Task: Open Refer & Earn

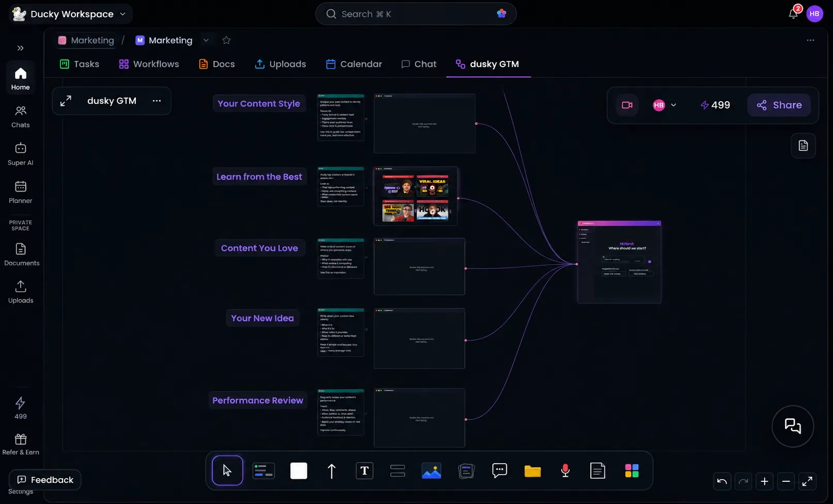Action: click(x=21, y=444)
